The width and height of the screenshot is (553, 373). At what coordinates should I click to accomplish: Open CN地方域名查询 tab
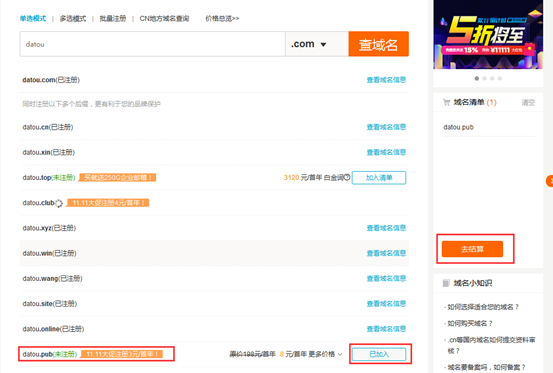[x=164, y=18]
